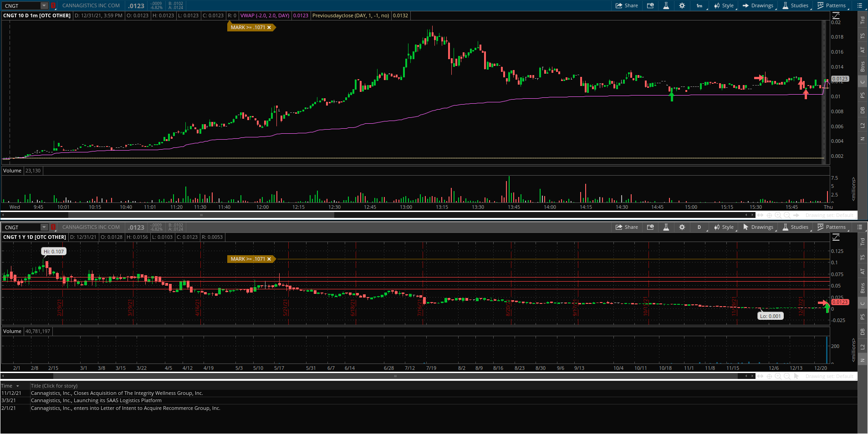
Task: Click the calendar alert icon in lower chart toolbar
Action: click(650, 227)
